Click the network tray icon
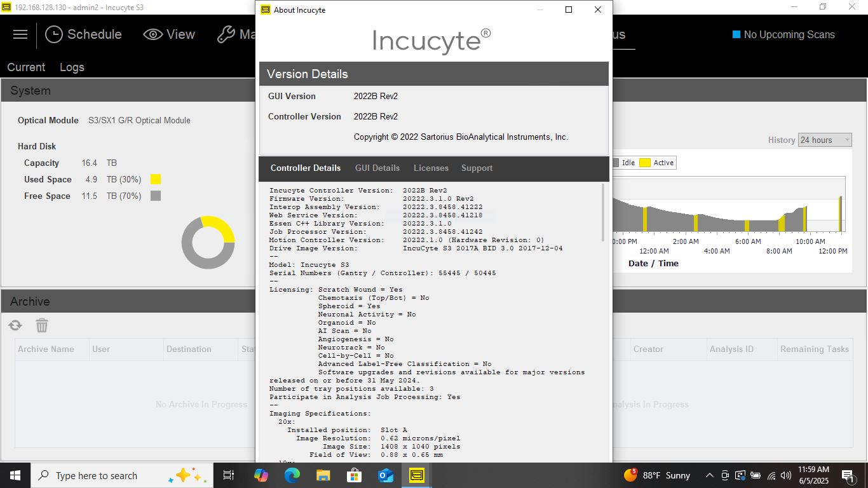 pyautogui.click(x=771, y=475)
